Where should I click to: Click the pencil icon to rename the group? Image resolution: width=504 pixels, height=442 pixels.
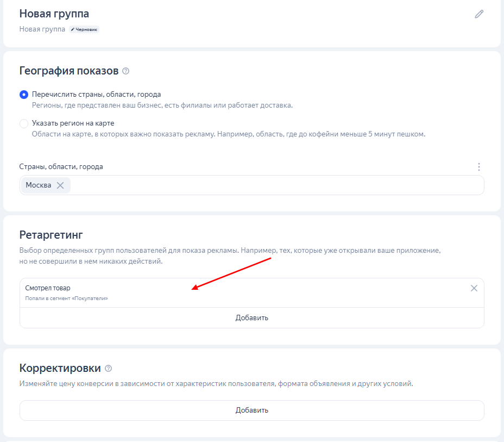pyautogui.click(x=478, y=14)
